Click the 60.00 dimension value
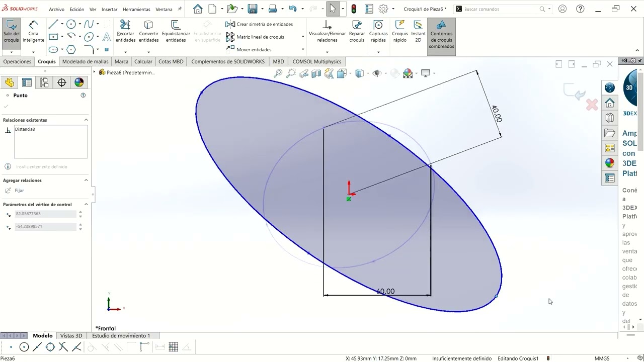This screenshot has height=362, width=644. click(x=385, y=291)
